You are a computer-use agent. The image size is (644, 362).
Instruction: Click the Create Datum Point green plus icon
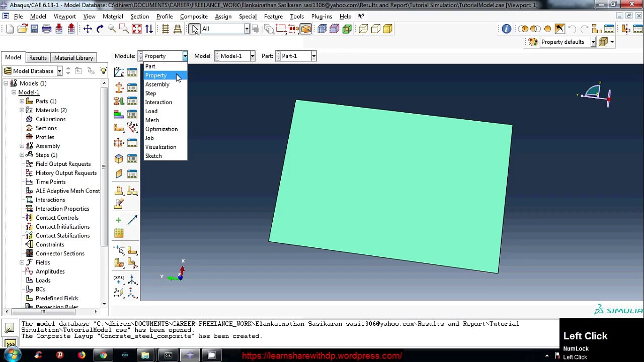point(119,220)
